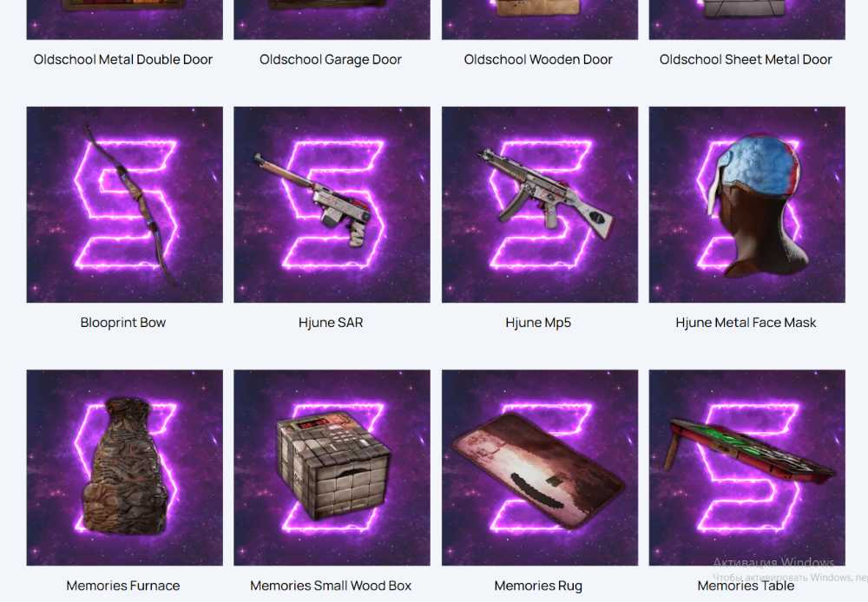Select the Oldschool Sheet Metal Door label

coord(746,60)
